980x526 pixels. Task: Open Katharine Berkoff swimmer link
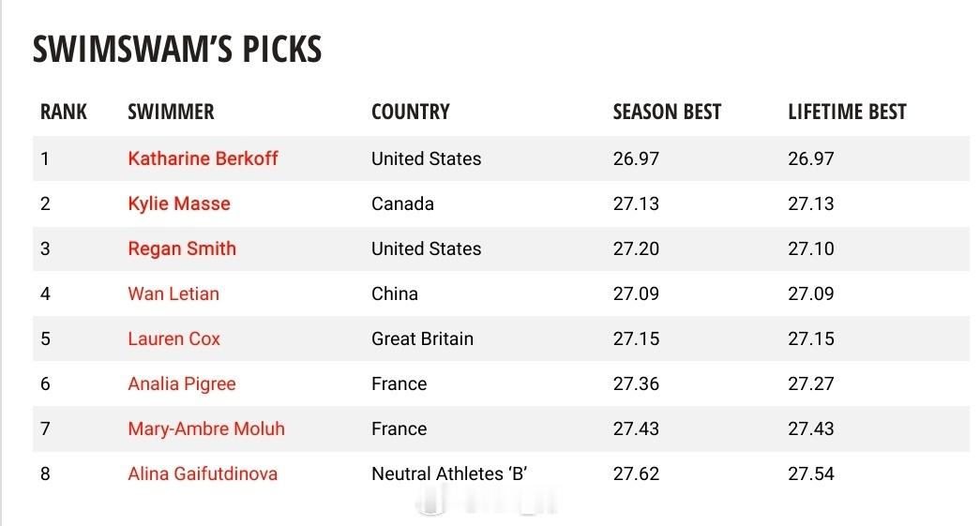203,158
